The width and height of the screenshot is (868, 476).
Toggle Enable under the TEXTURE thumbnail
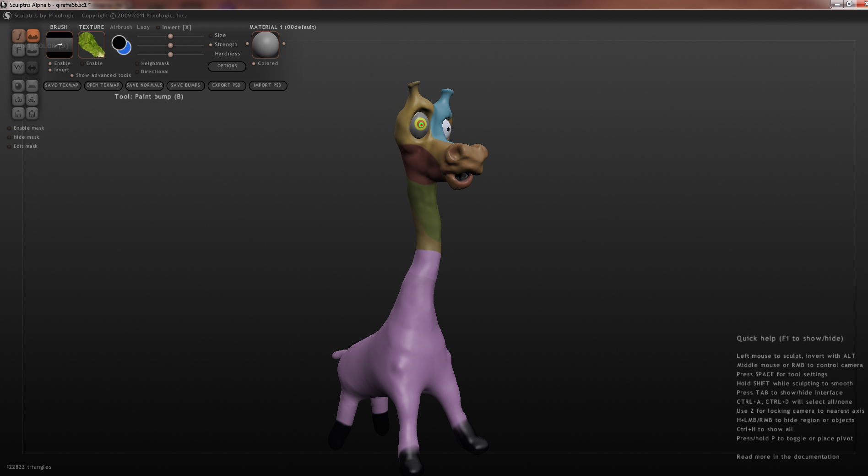pos(91,64)
